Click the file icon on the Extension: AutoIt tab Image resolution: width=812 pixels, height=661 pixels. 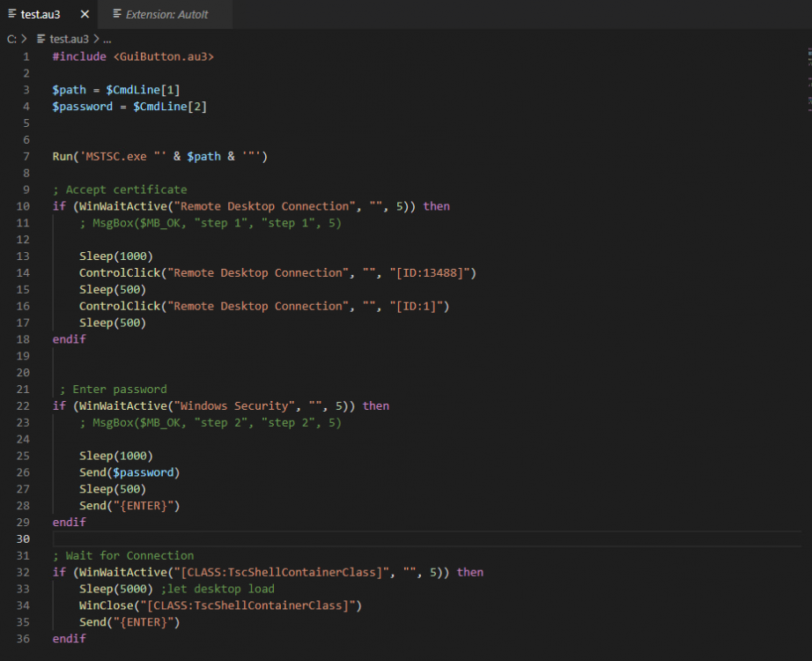(117, 14)
